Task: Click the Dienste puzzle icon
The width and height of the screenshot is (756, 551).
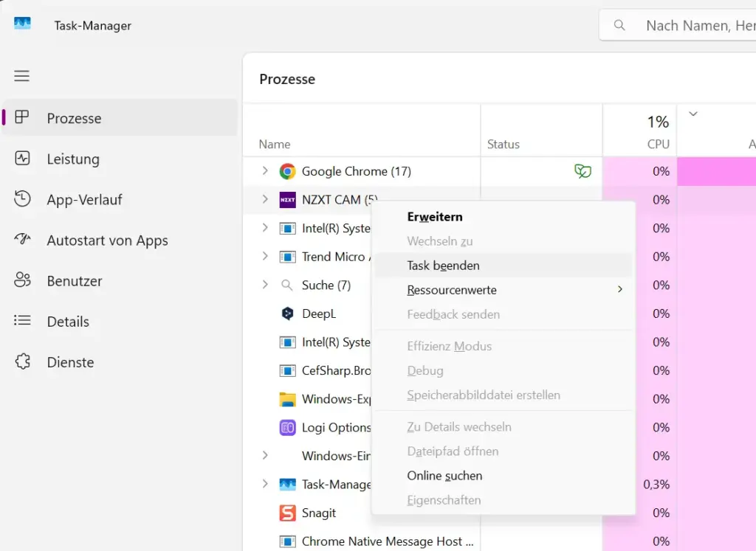Action: point(22,361)
